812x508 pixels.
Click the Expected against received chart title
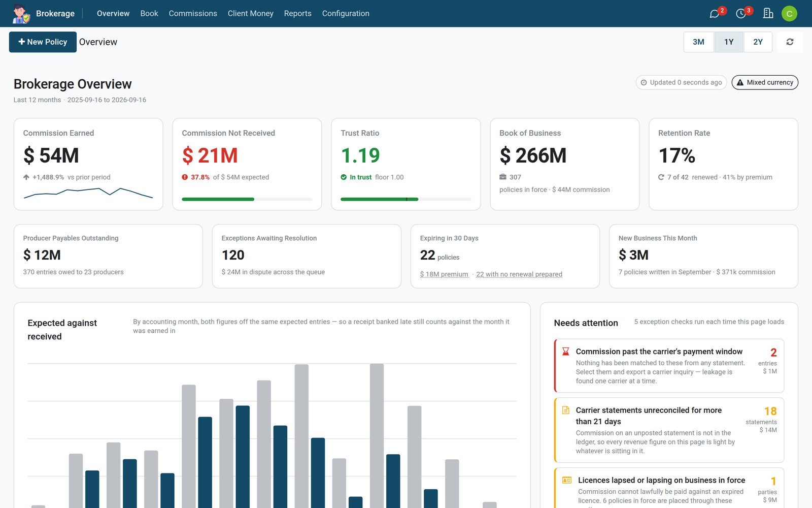click(x=62, y=330)
